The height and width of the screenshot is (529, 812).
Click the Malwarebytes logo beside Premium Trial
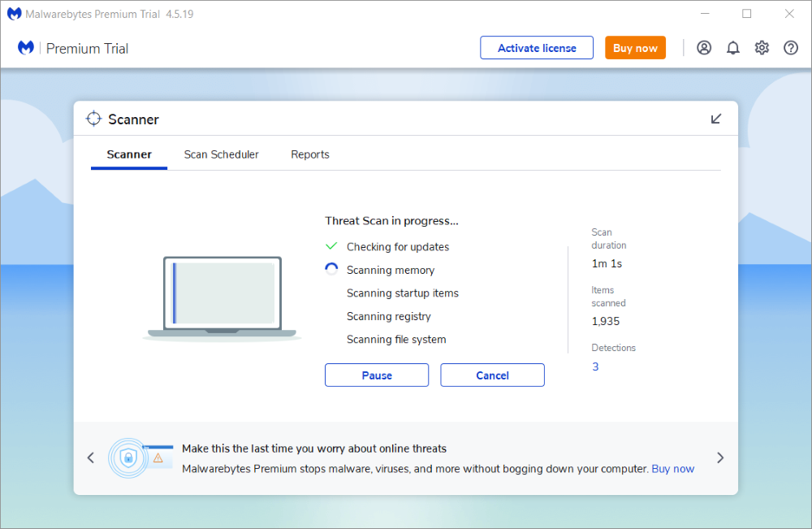tap(26, 48)
